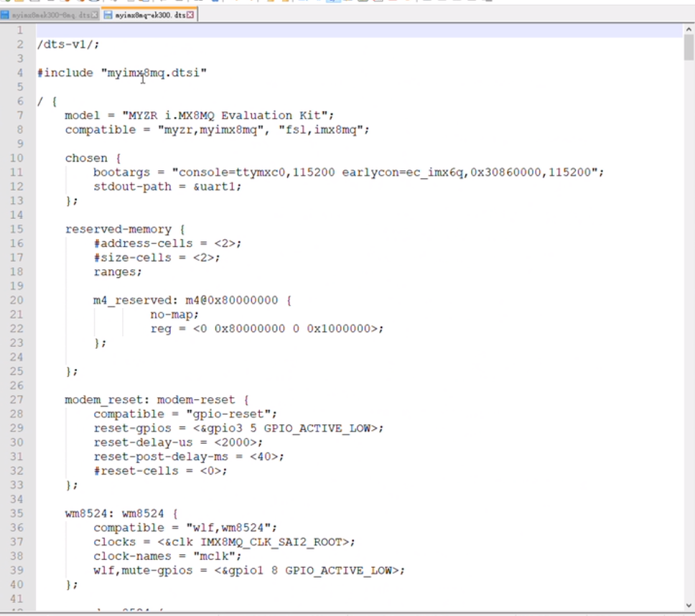695x616 pixels.
Task: Click the m4_reserved: m4@0x80000000 line
Action: point(192,300)
